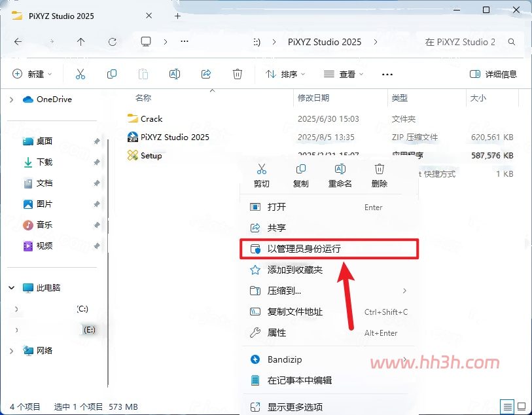Refresh the current folder
Viewport: 532px width, 415px height.
pos(113,42)
